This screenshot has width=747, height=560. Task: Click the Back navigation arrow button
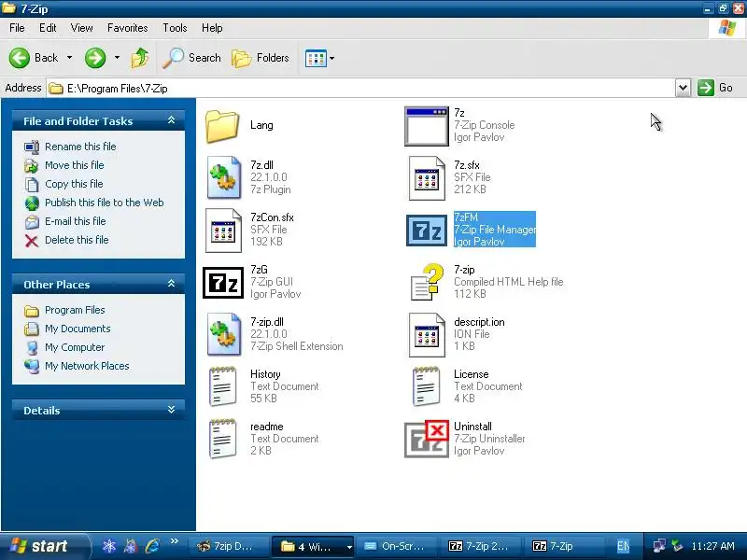pyautogui.click(x=20, y=58)
